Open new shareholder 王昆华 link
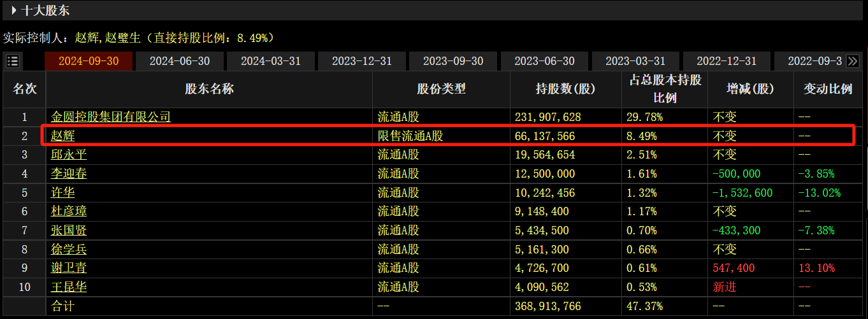Viewport: 868px width, 319px height. click(x=69, y=287)
